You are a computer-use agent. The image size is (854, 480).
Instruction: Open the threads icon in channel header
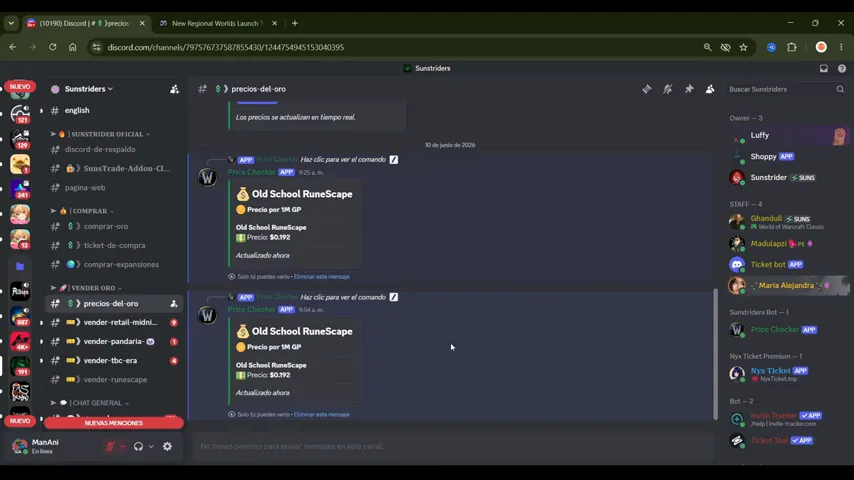pos(646,89)
